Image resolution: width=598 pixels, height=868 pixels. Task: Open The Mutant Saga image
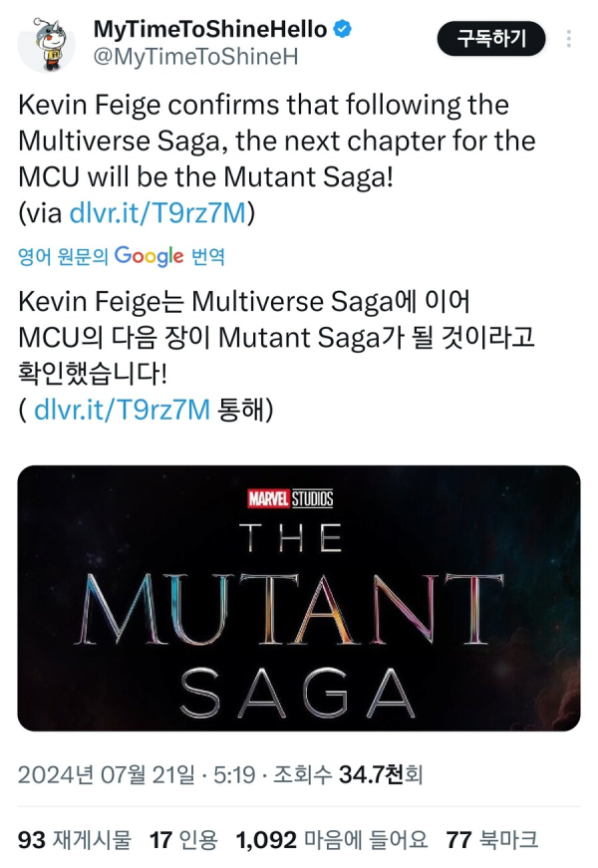click(299, 598)
